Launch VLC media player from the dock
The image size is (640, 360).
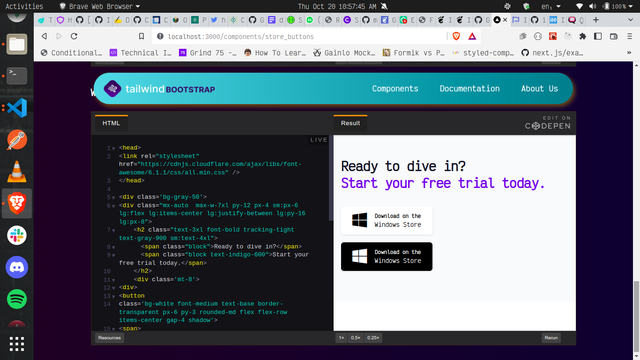[17, 171]
